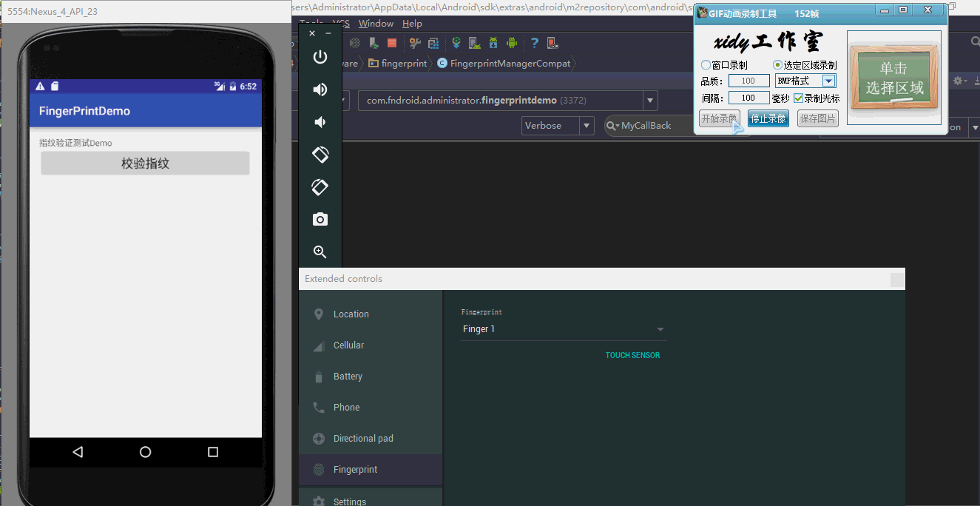Toggle the 录制光标 checkbox

[x=799, y=98]
